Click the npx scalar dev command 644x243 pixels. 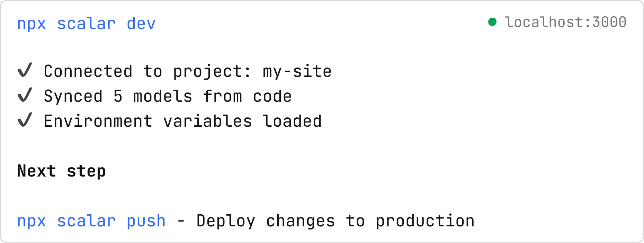click(86, 24)
